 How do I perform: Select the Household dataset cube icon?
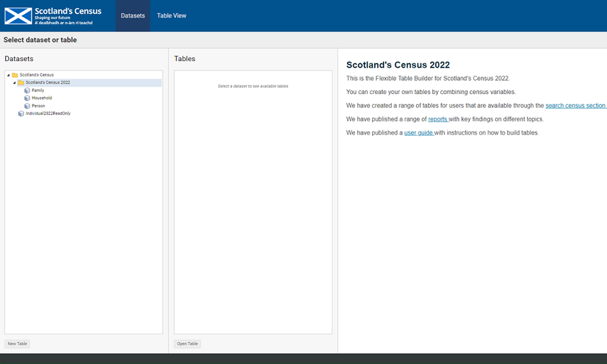[27, 98]
